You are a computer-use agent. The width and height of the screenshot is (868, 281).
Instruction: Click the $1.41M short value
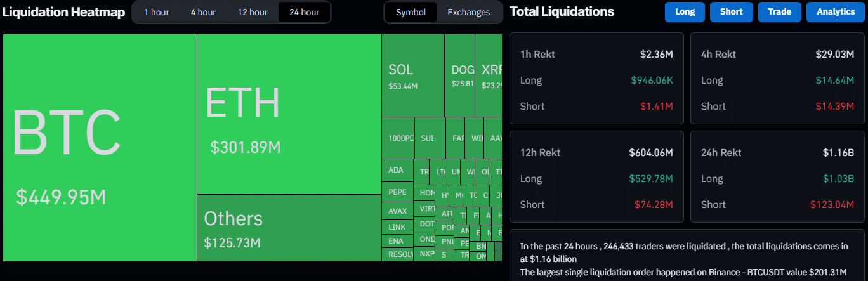pyautogui.click(x=657, y=107)
